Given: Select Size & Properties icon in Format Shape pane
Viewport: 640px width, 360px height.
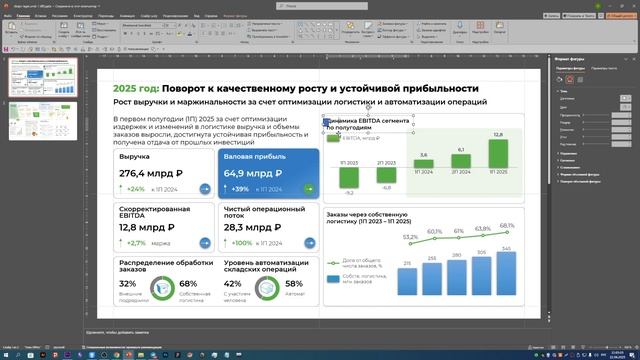Looking at the screenshot, I should (x=580, y=80).
